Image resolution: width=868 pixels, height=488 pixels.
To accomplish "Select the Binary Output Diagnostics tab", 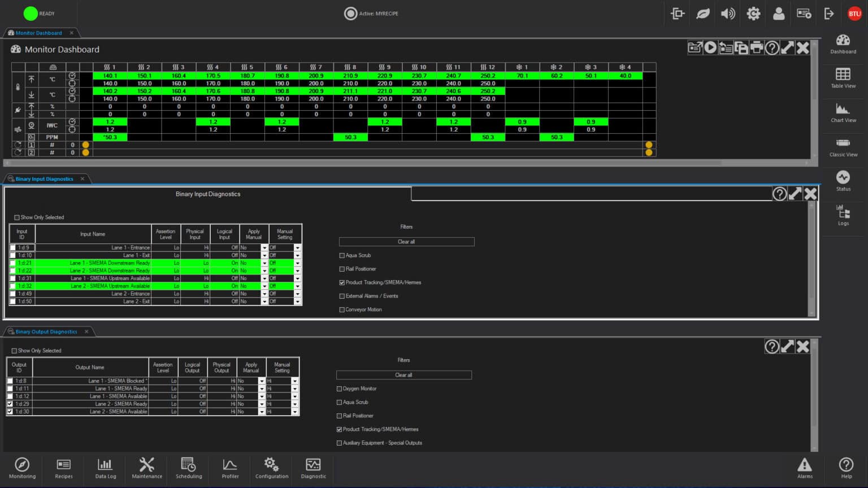I will point(46,332).
